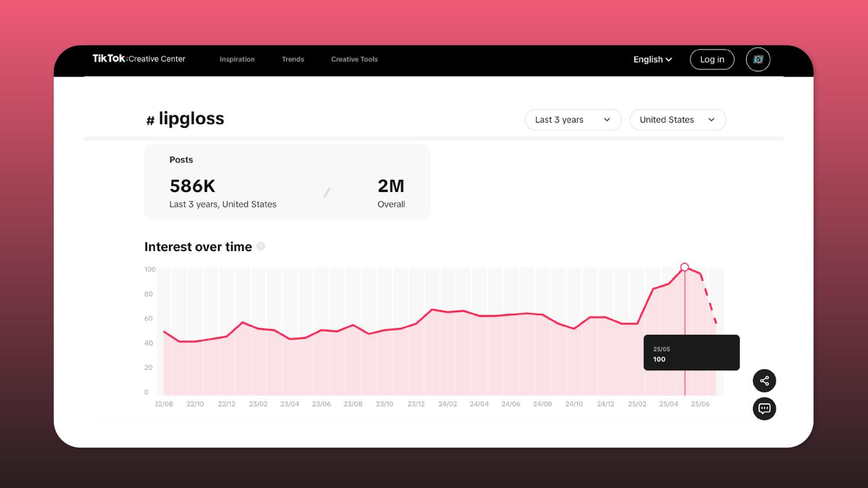Open the Trends menu
This screenshot has height=488, width=868.
coord(293,60)
